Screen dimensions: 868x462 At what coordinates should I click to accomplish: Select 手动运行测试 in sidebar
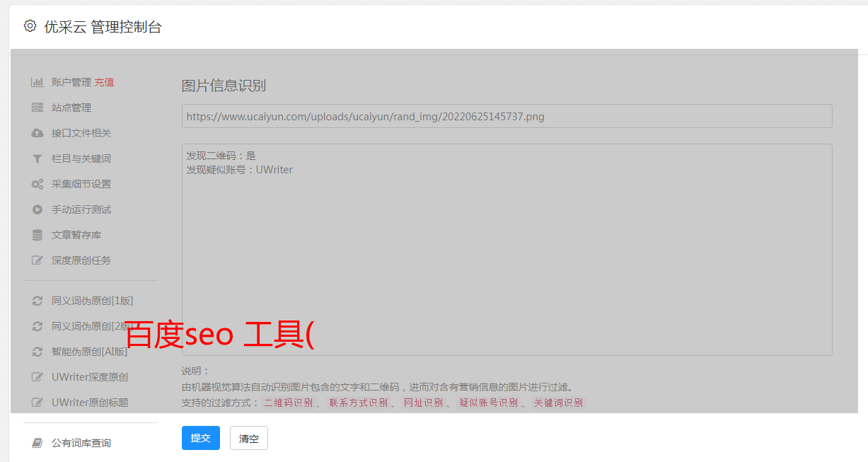(x=81, y=209)
